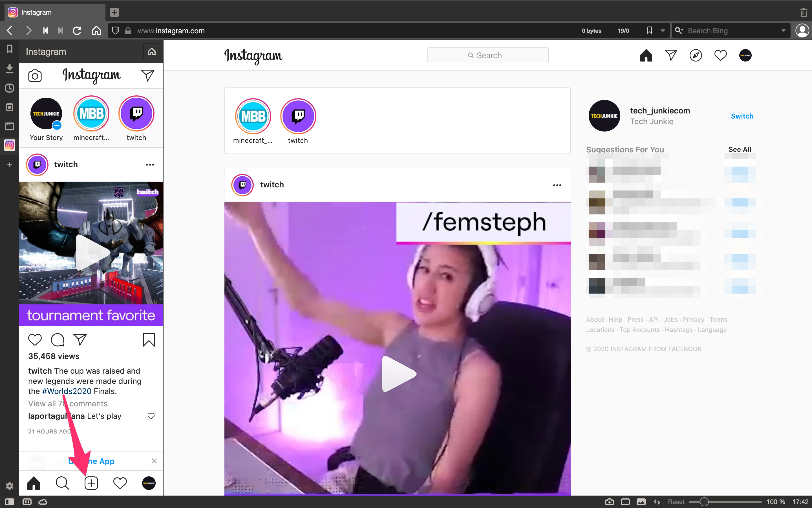Open Direct inbox paper plane icon

[671, 55]
